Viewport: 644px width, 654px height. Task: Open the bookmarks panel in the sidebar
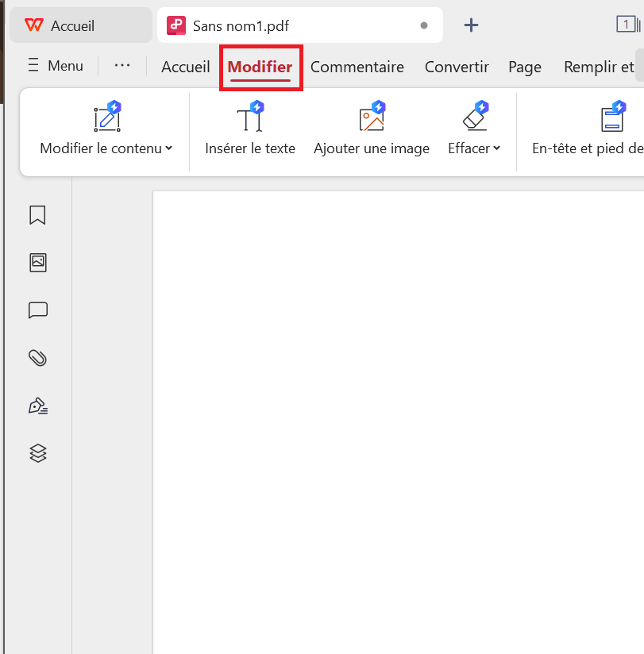(x=37, y=215)
